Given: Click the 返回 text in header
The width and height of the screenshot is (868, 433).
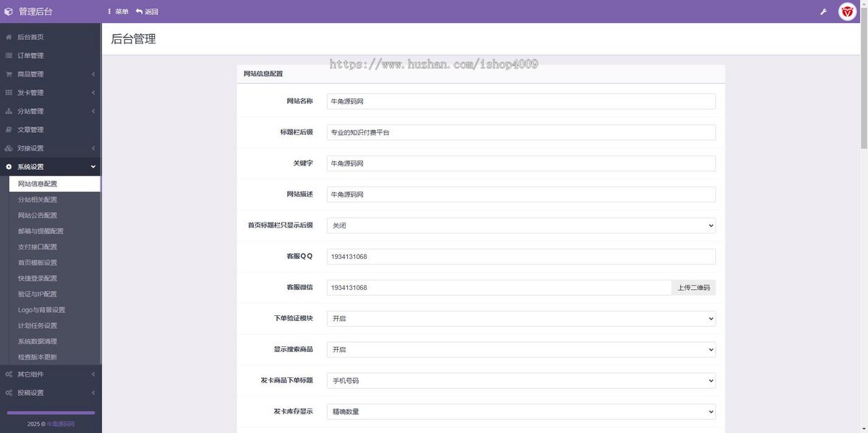Looking at the screenshot, I should (151, 12).
